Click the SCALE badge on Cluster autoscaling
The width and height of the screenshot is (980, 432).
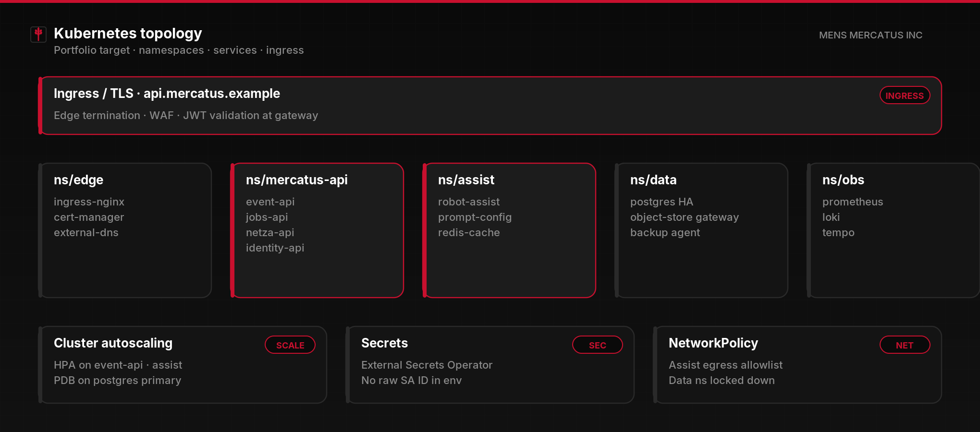coord(290,345)
